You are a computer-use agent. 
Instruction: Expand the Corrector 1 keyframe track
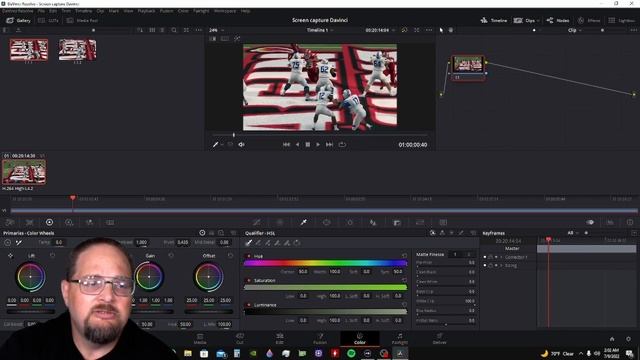pos(501,257)
